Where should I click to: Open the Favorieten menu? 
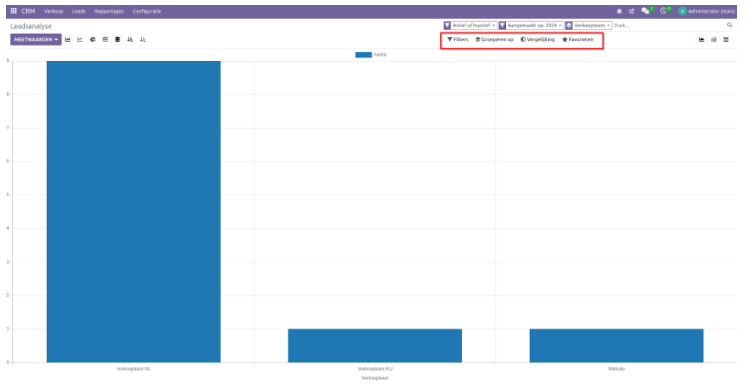pos(578,39)
